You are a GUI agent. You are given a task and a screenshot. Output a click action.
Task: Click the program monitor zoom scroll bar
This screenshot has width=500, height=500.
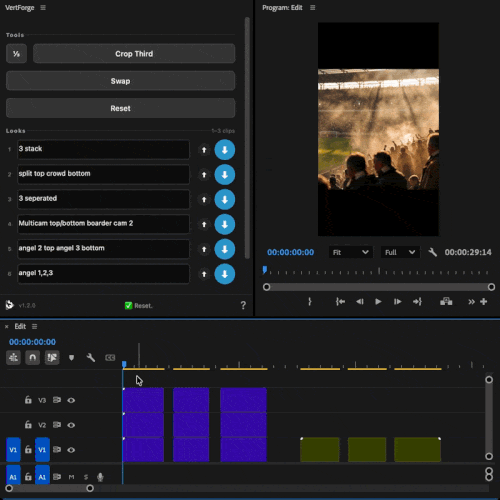[379, 287]
